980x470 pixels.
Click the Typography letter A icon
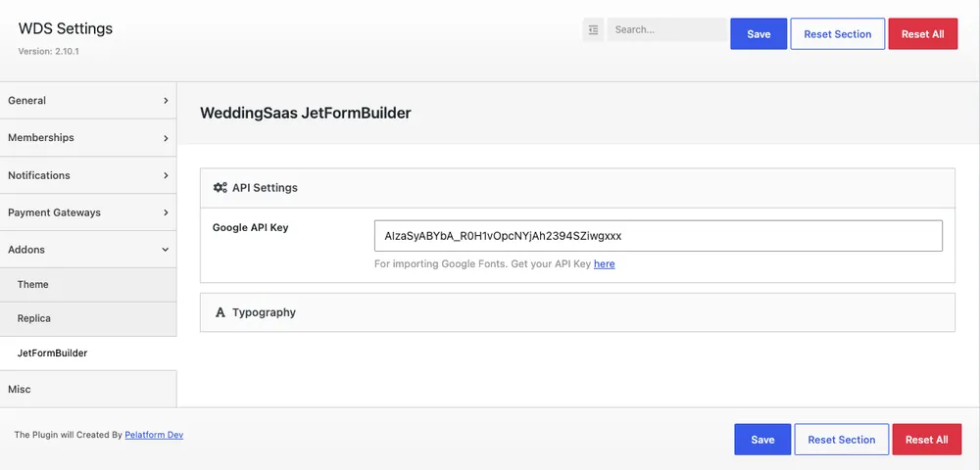point(220,312)
